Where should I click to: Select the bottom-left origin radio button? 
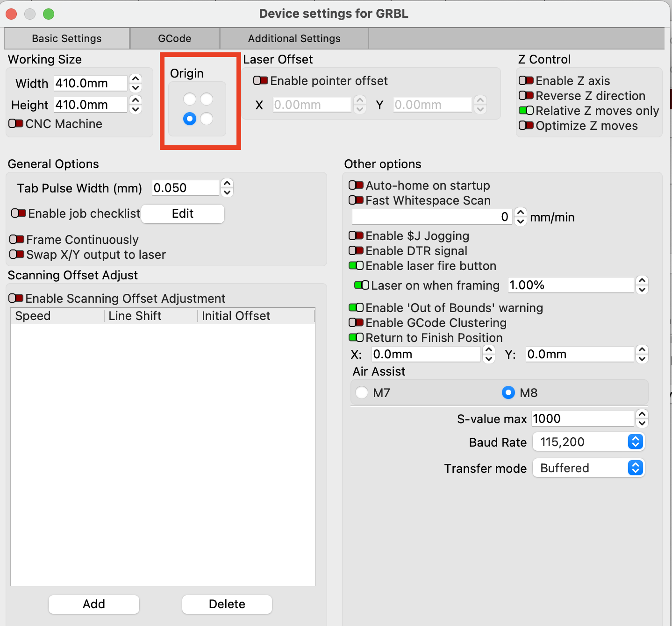click(x=190, y=119)
